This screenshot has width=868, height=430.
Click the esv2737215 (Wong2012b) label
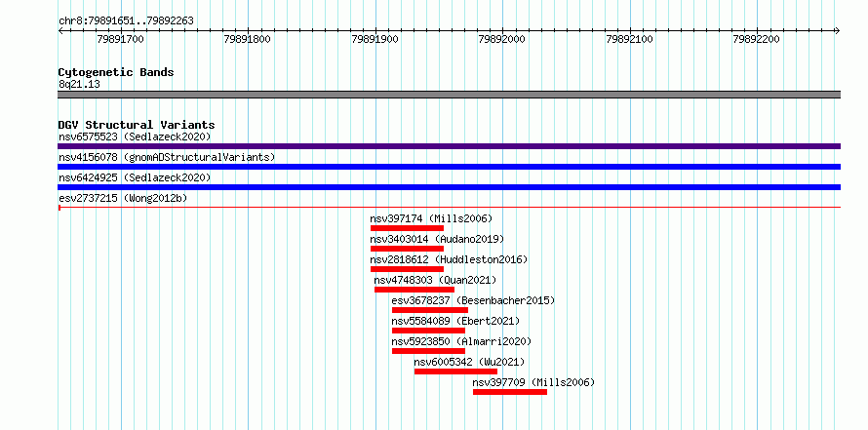[x=122, y=198]
